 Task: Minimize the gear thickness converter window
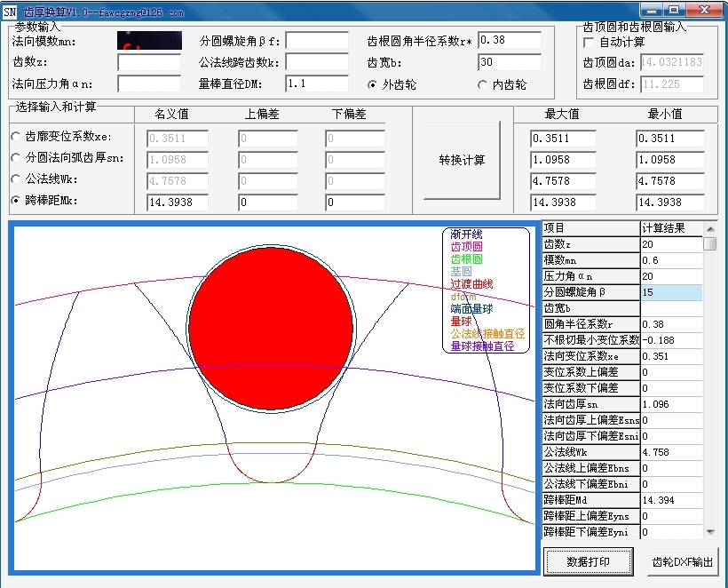click(652, 10)
